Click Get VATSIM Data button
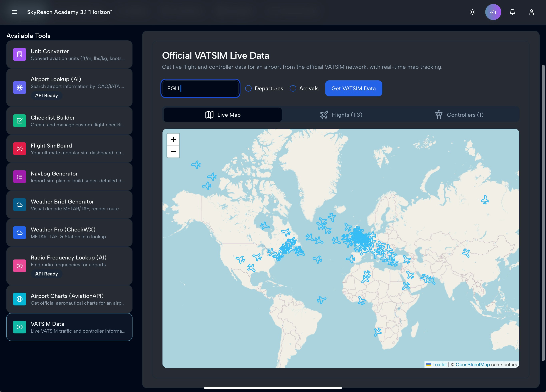Image resolution: width=546 pixels, height=392 pixels. [353, 88]
